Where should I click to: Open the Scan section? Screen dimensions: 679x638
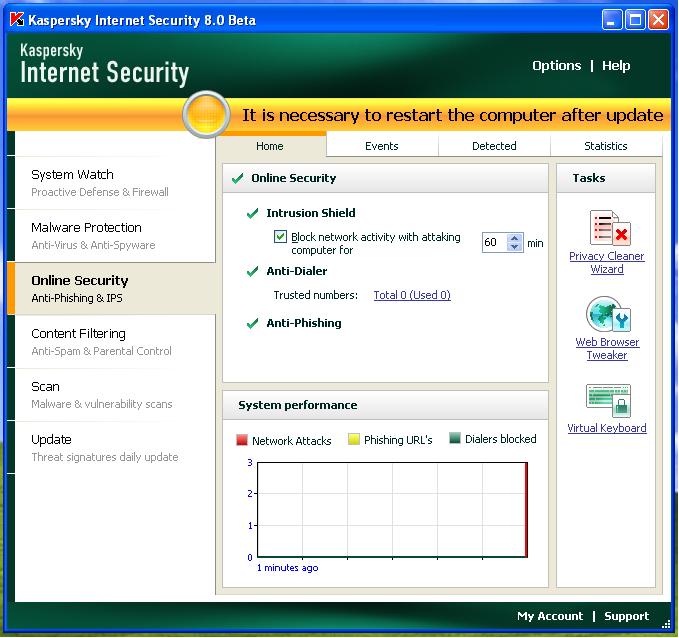click(115, 395)
